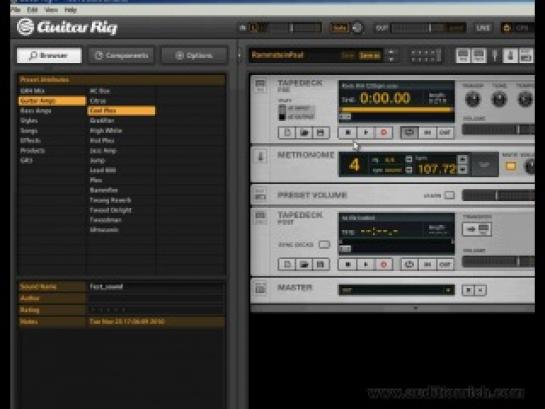The image size is (545, 409).
Task: Enable the Learn checkbox in Preset Volume
Action: 449,195
